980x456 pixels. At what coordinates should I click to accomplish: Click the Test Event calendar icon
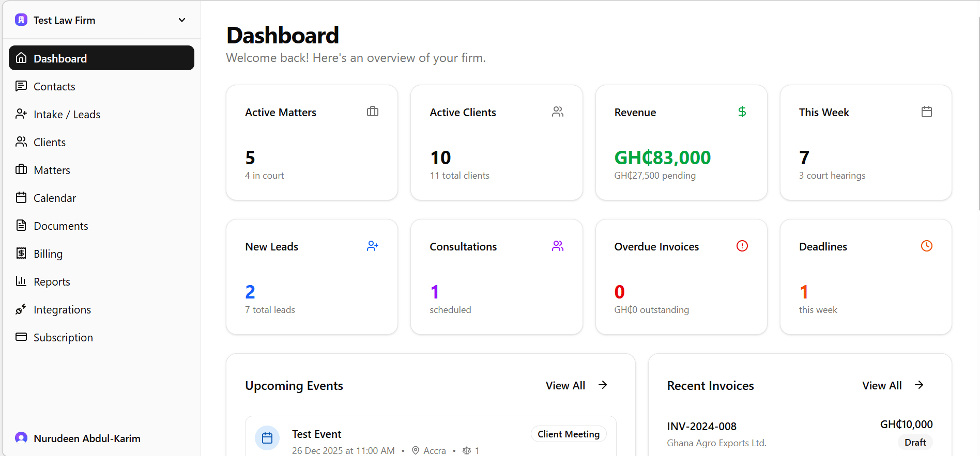267,438
